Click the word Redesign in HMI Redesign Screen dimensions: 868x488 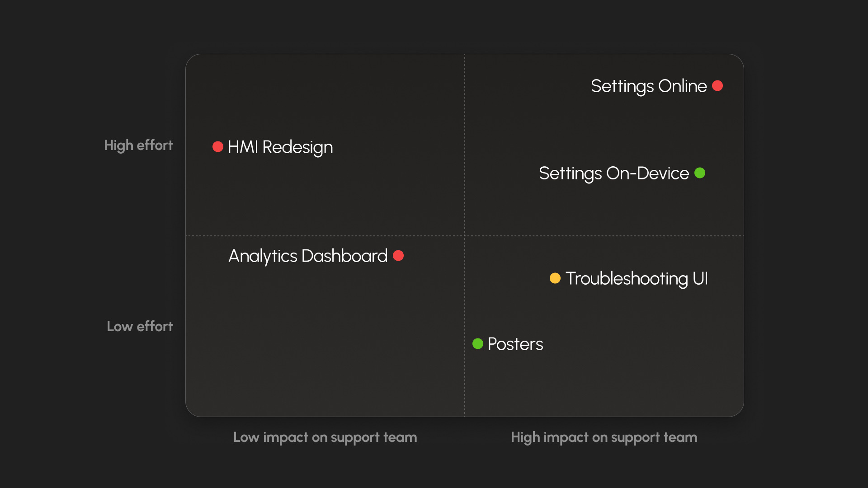297,147
